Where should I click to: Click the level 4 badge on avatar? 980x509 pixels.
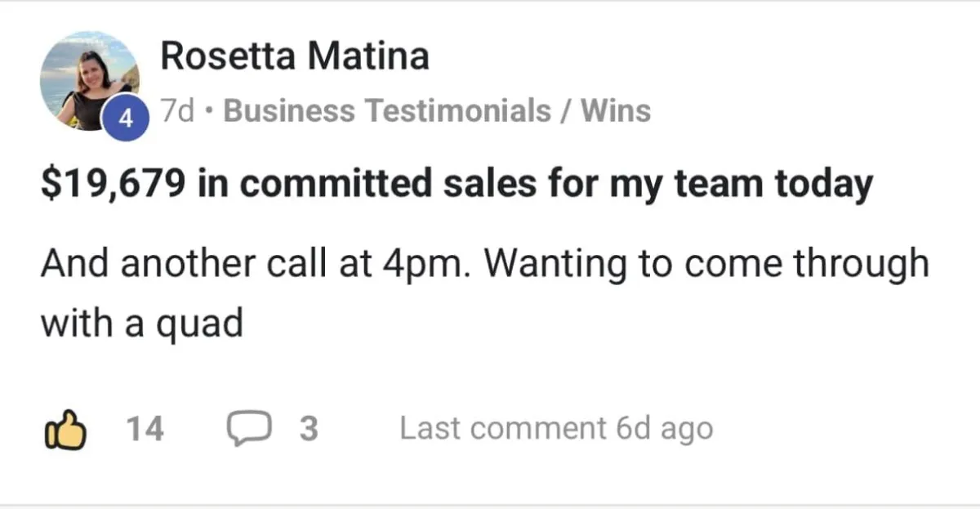[x=125, y=119]
